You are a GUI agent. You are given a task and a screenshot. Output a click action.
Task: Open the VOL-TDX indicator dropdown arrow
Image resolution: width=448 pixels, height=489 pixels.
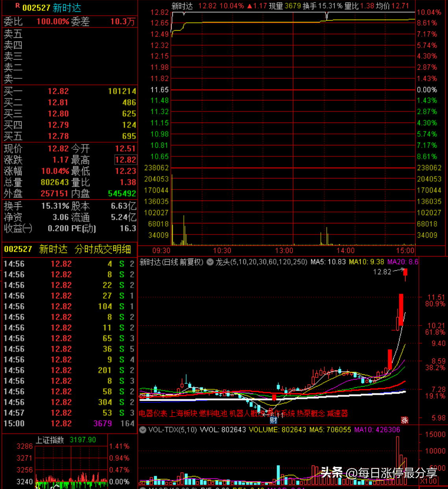[x=143, y=430]
